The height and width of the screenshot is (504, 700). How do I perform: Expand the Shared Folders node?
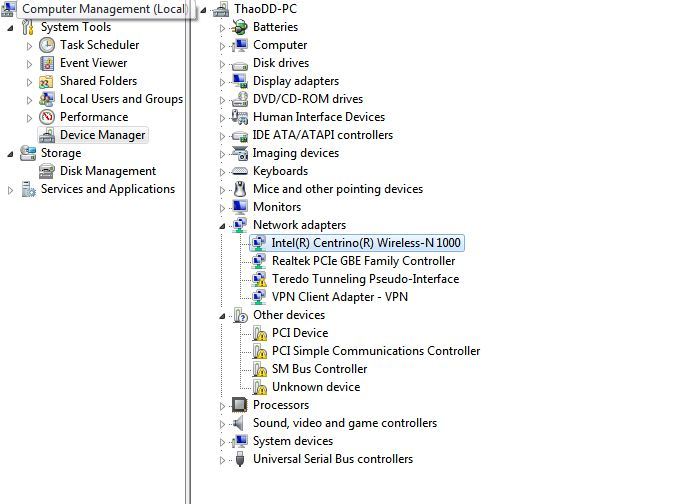click(x=29, y=82)
